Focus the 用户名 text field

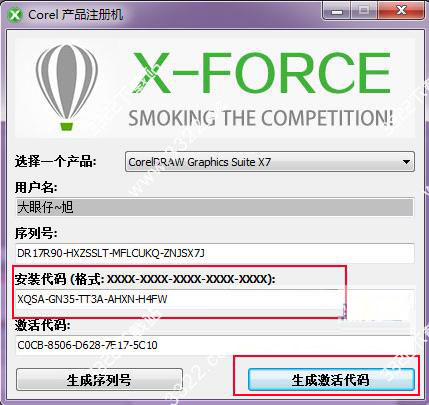click(214, 207)
